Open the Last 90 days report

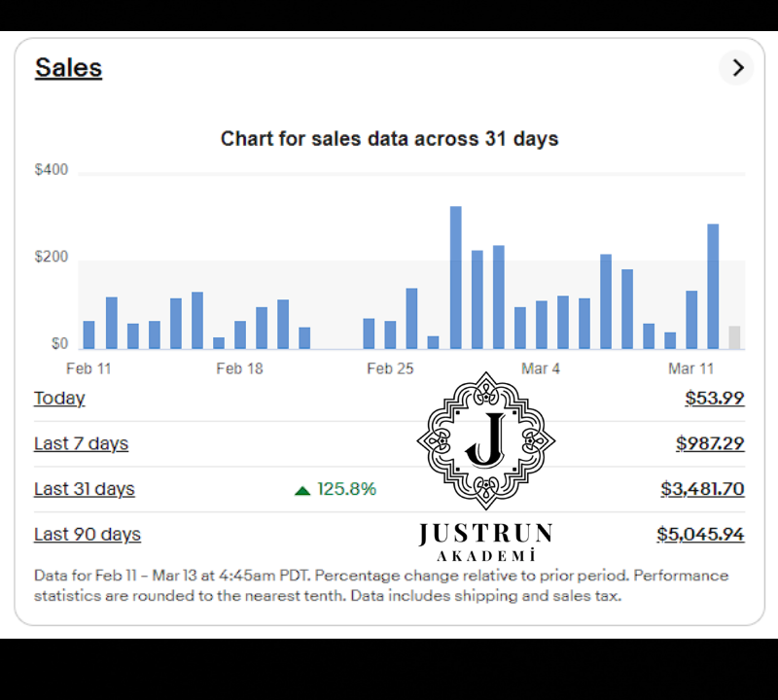coord(87,534)
